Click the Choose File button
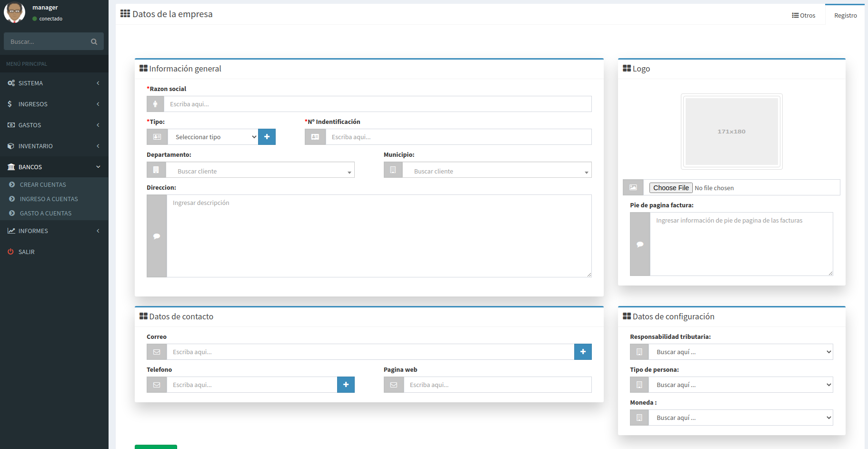 (670, 188)
